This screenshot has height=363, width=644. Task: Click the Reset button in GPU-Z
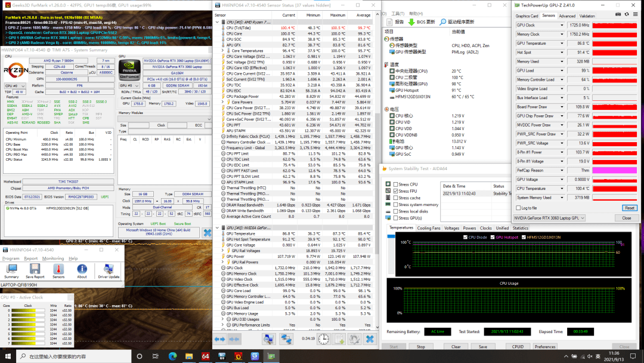pyautogui.click(x=629, y=208)
